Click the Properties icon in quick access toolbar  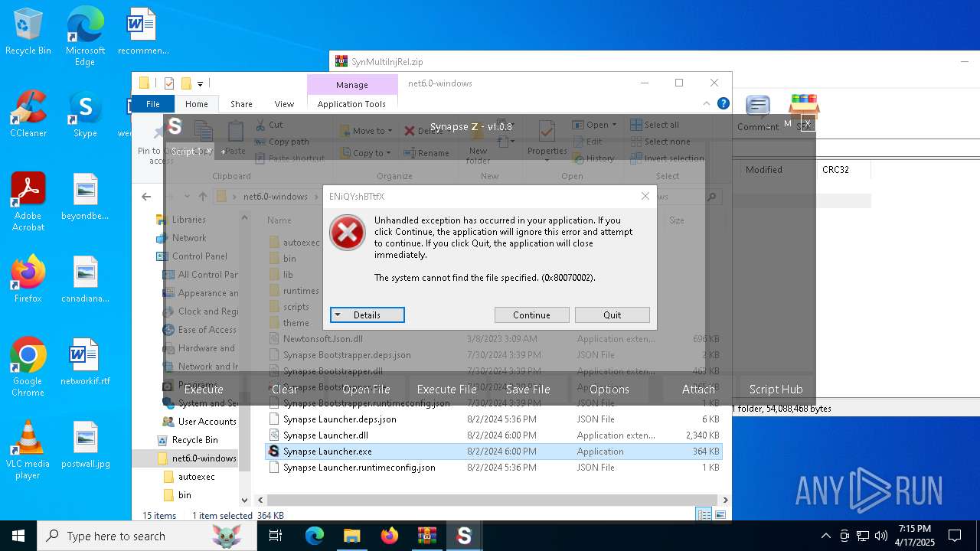click(x=169, y=83)
